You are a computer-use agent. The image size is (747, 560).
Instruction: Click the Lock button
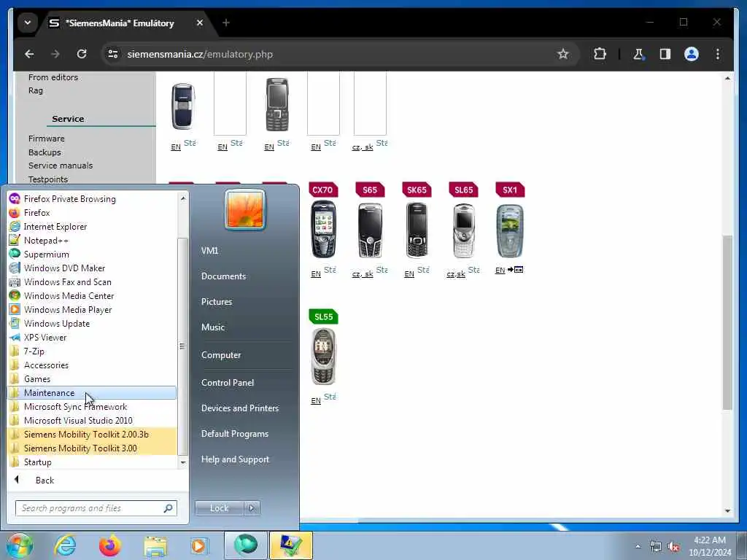click(219, 508)
